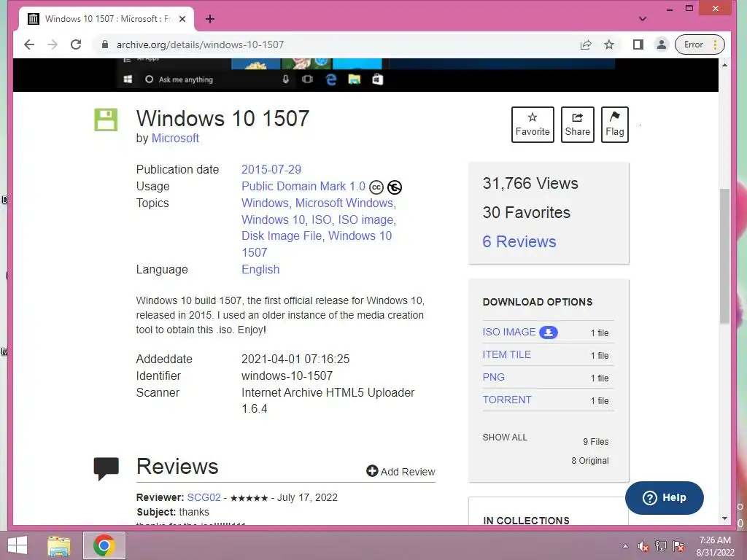Close the Windows 10 1507 tab
Viewport: 747px width, 560px height.
tap(182, 19)
